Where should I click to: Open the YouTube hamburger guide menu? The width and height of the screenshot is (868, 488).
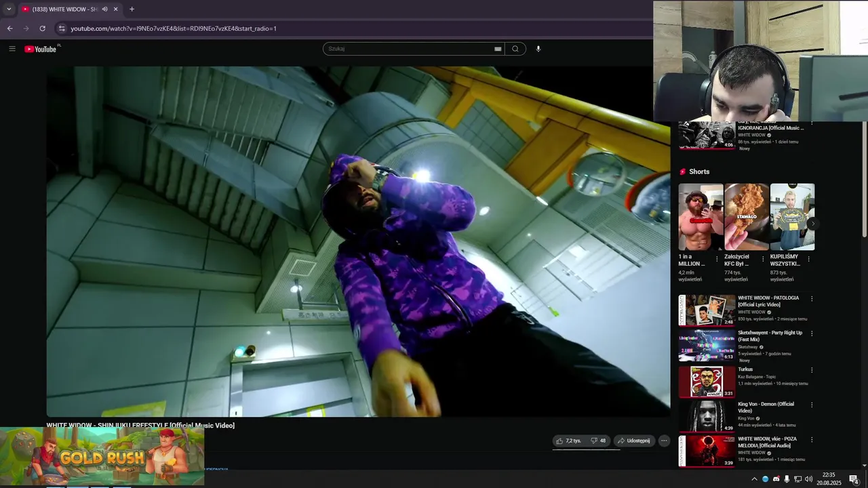point(12,49)
